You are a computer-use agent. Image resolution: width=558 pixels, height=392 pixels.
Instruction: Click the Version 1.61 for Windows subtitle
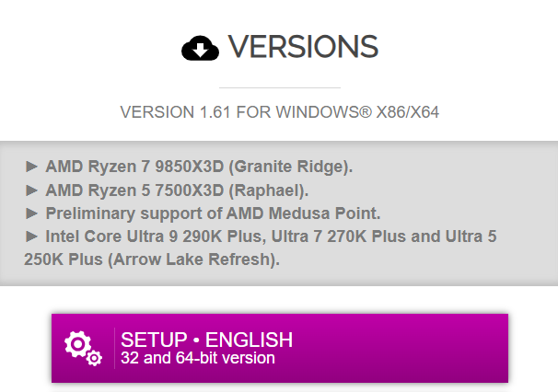pos(278,112)
